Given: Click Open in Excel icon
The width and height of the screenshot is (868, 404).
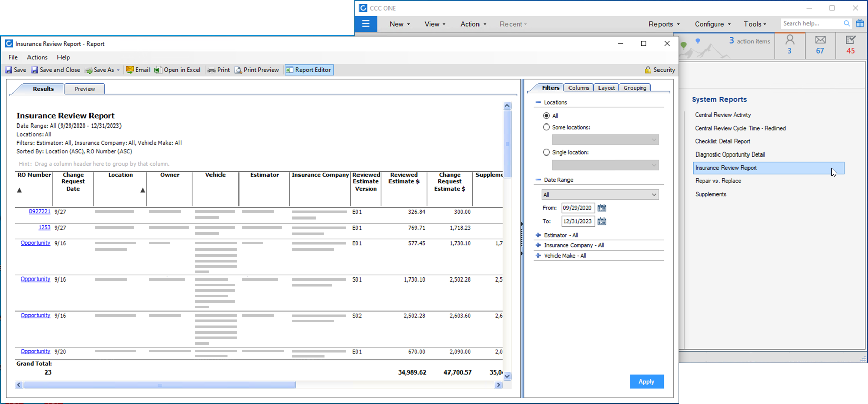Looking at the screenshot, I should [x=158, y=70].
